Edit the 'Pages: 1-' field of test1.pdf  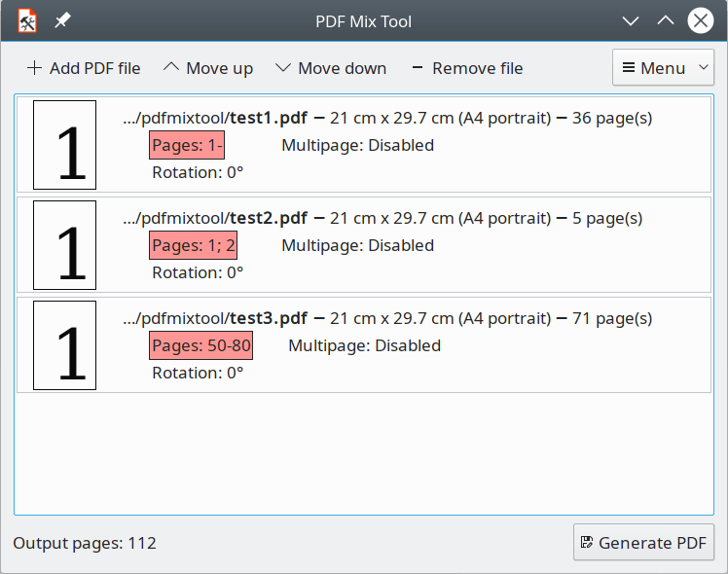point(187,145)
